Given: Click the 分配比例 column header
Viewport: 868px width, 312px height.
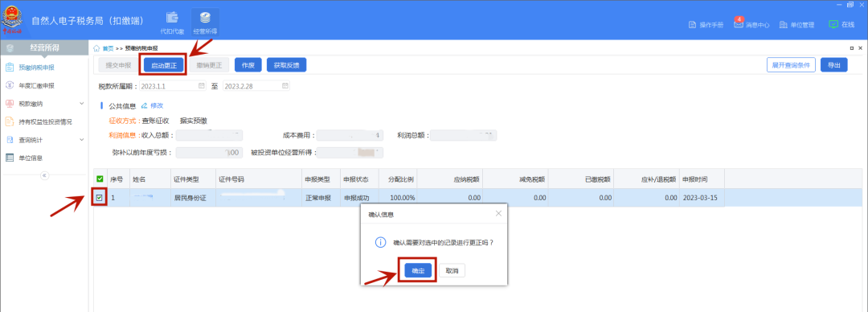Looking at the screenshot, I should point(399,179).
